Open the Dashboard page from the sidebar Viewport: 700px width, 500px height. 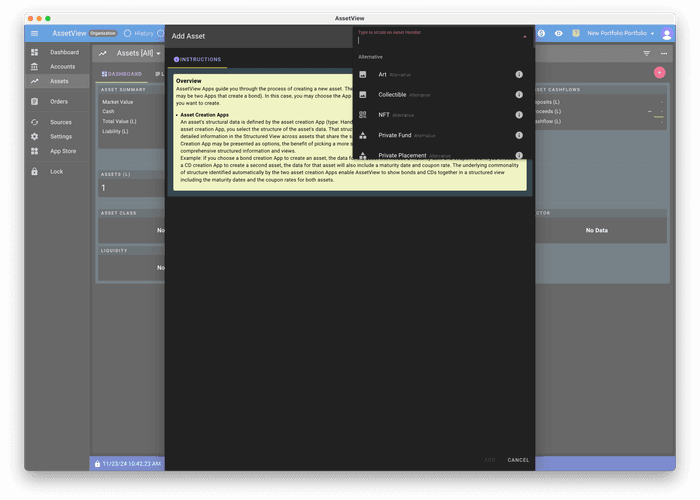[x=64, y=52]
